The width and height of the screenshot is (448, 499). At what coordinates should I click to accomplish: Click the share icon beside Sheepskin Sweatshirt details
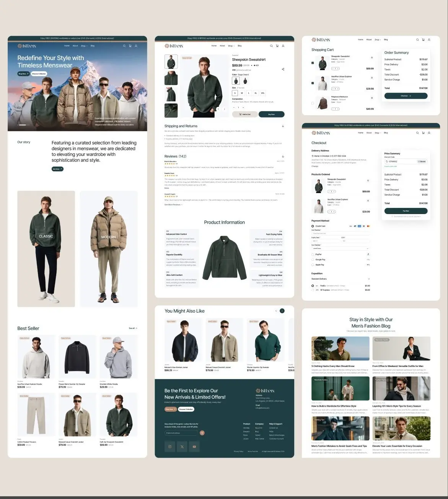coord(283,69)
